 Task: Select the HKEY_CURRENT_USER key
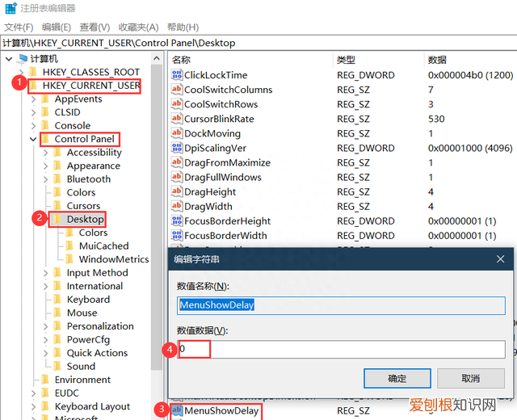click(x=91, y=86)
